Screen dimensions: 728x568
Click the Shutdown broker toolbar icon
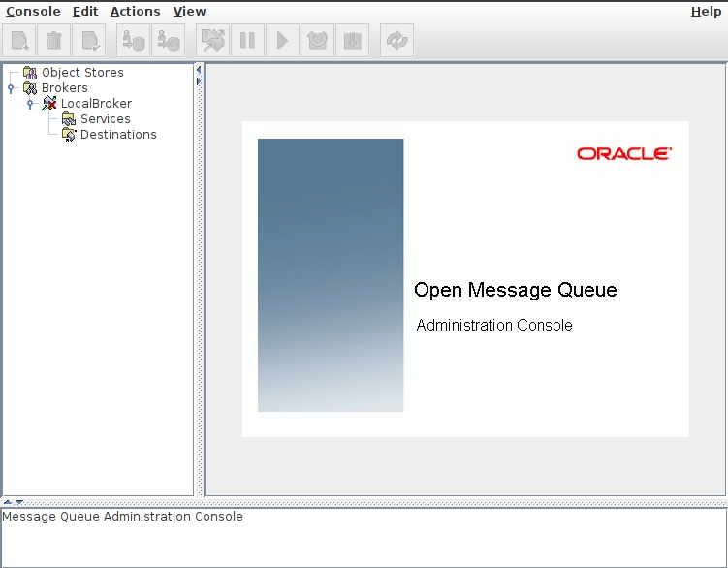pyautogui.click(x=353, y=41)
